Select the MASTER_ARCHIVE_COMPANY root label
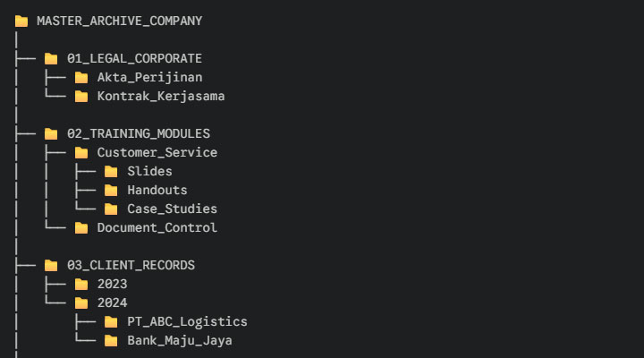Viewport: 644px width, 358px height. (x=119, y=21)
